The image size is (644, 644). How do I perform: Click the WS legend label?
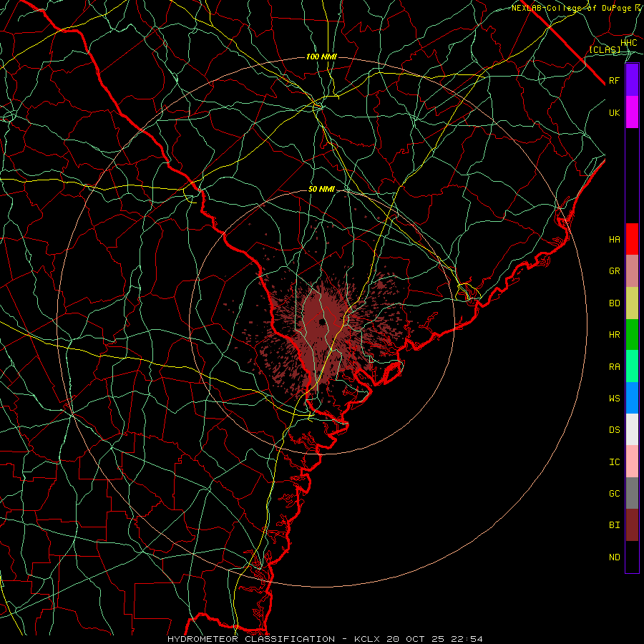615,399
